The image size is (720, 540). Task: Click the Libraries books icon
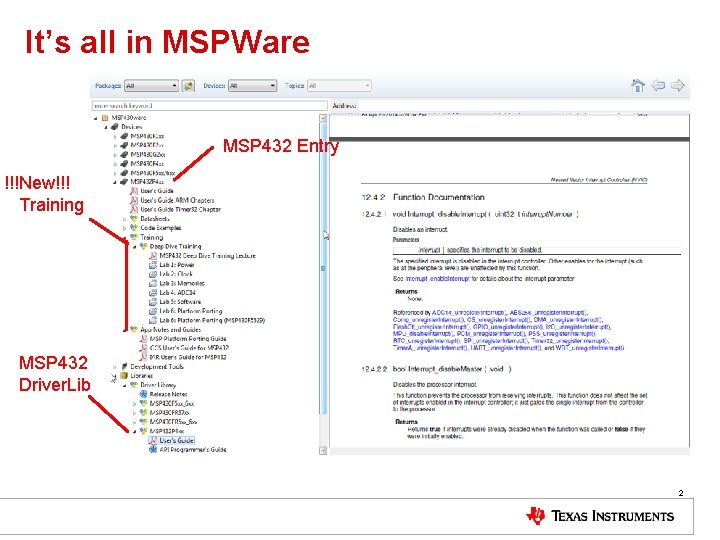point(124,376)
